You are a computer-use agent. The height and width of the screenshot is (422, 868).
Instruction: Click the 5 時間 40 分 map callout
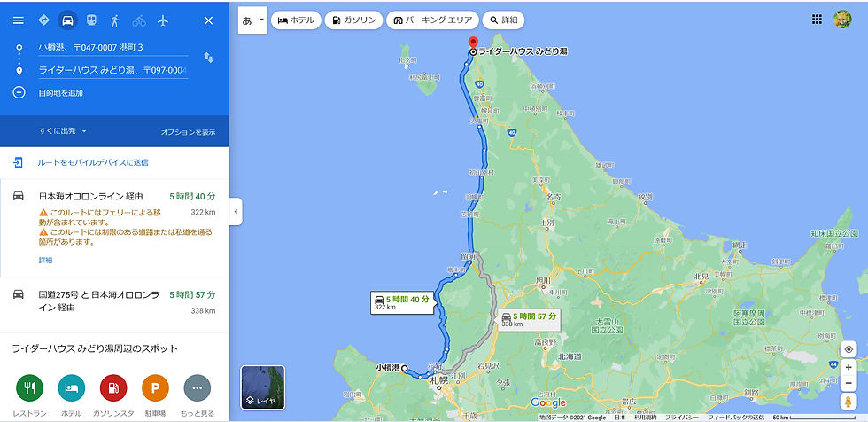click(x=402, y=302)
